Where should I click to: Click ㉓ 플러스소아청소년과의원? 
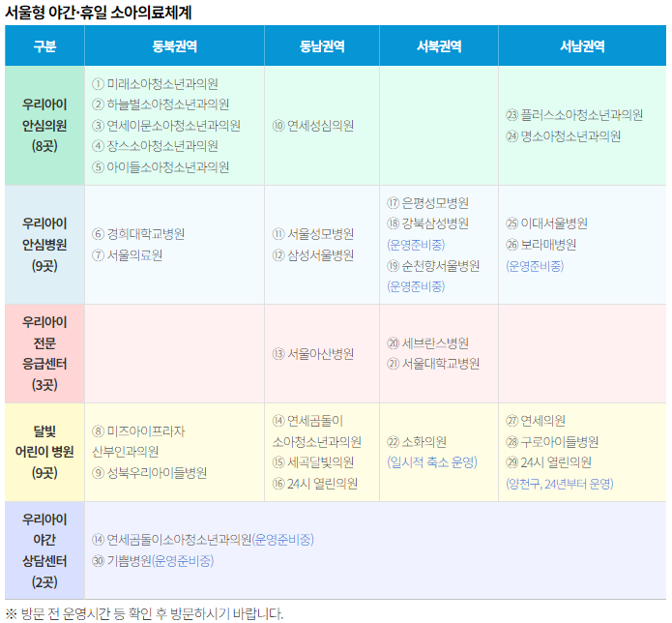click(x=574, y=115)
